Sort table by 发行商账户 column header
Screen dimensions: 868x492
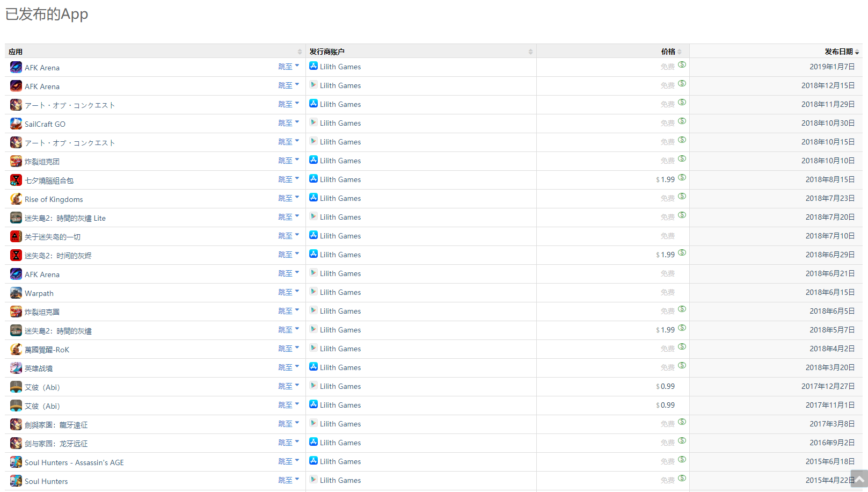[x=327, y=52]
